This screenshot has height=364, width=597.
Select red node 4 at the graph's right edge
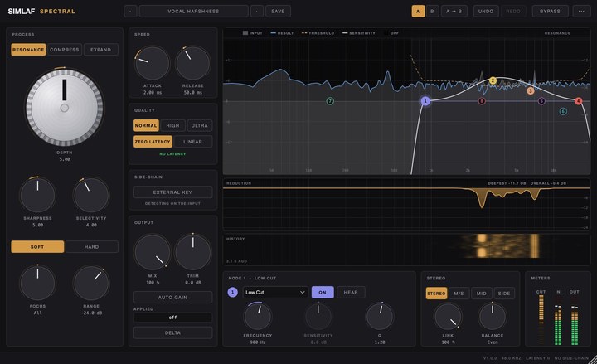tap(579, 101)
